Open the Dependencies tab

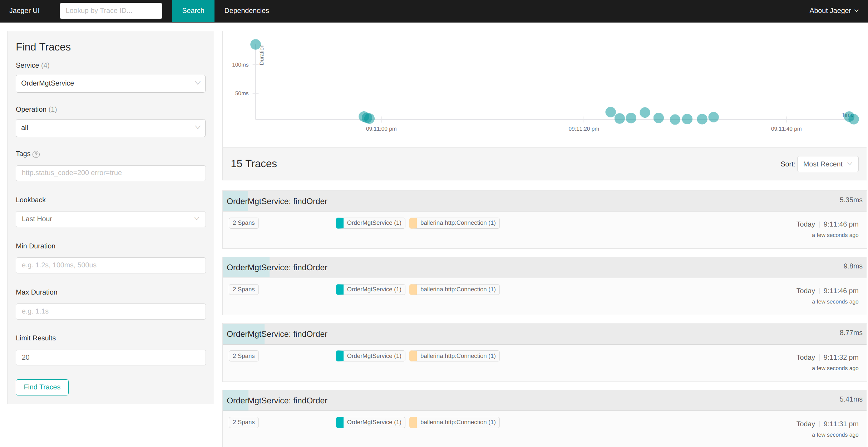point(245,11)
